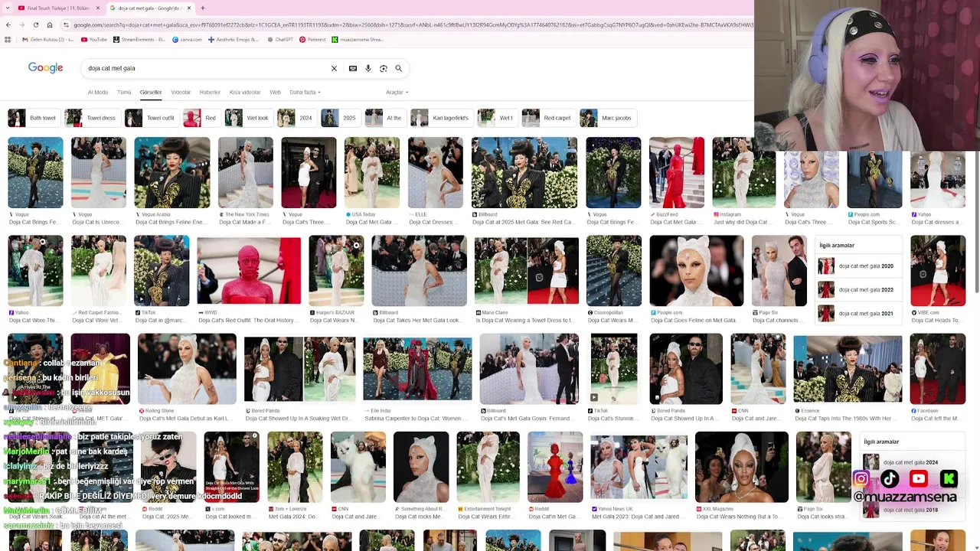The width and height of the screenshot is (980, 551).
Task: Open related search doja cat met gala 2020
Action: [857, 266]
